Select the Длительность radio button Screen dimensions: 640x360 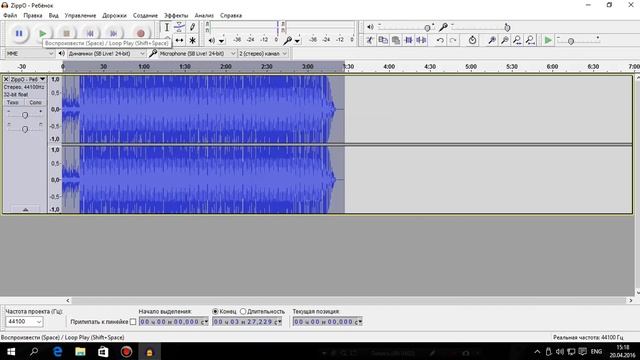tap(243, 311)
